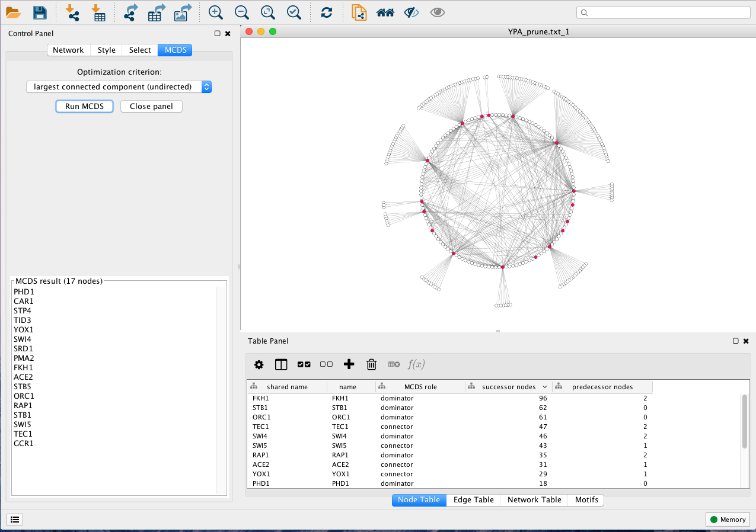Toggle the Hide Selected eye-slash icon
This screenshot has width=756, height=532.
[411, 12]
